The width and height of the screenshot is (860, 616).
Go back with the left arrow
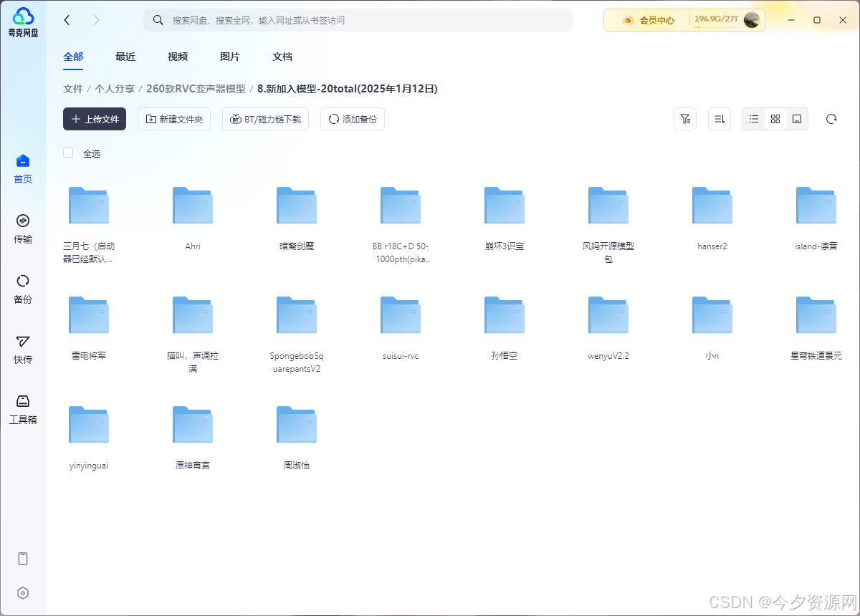(x=67, y=20)
